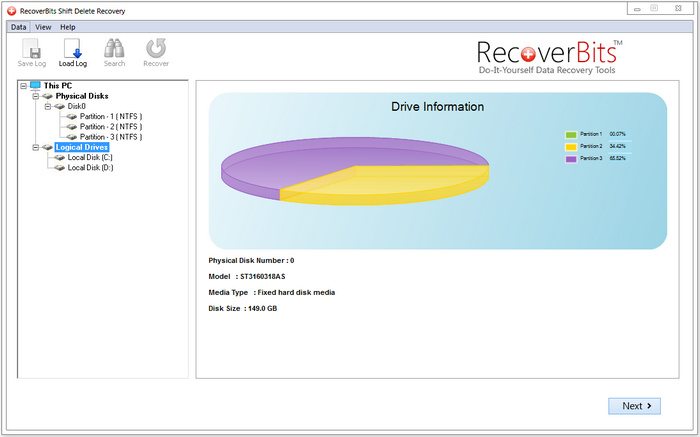Select Partition - 2 (NTFS) in tree
This screenshot has height=437, width=700.
tap(110, 127)
